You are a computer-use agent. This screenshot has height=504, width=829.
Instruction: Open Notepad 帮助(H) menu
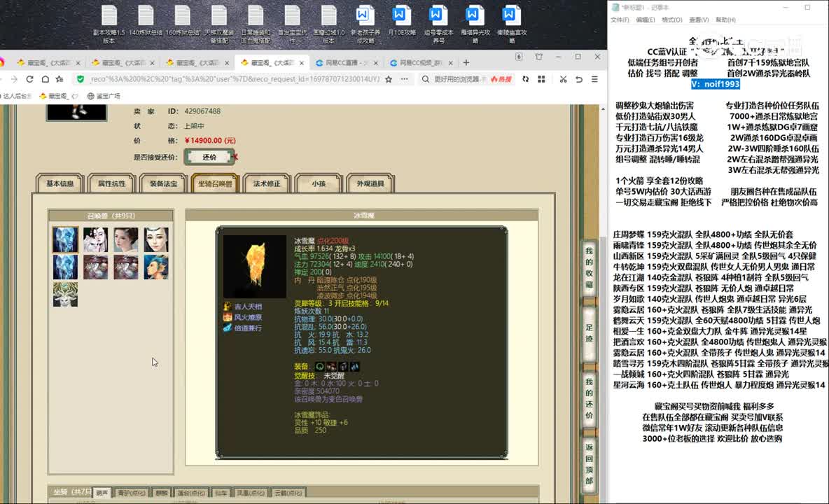point(725,20)
